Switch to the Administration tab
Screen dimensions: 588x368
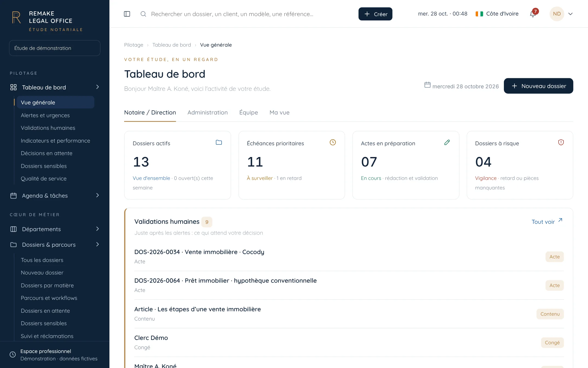point(207,113)
